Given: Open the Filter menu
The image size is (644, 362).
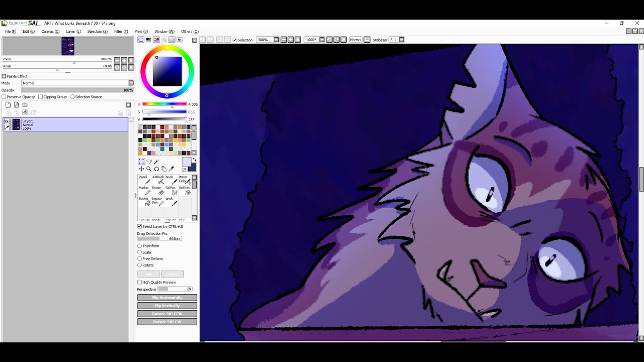Looking at the screenshot, I should pos(121,31).
